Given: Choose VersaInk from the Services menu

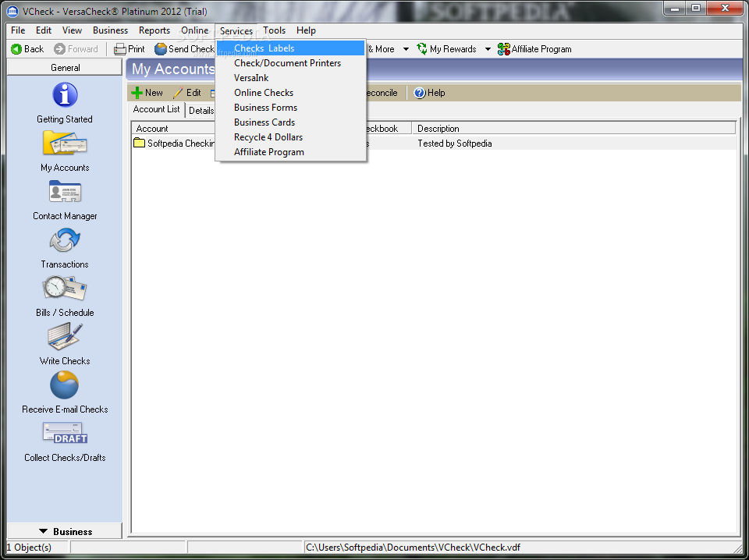Looking at the screenshot, I should 291,78.
